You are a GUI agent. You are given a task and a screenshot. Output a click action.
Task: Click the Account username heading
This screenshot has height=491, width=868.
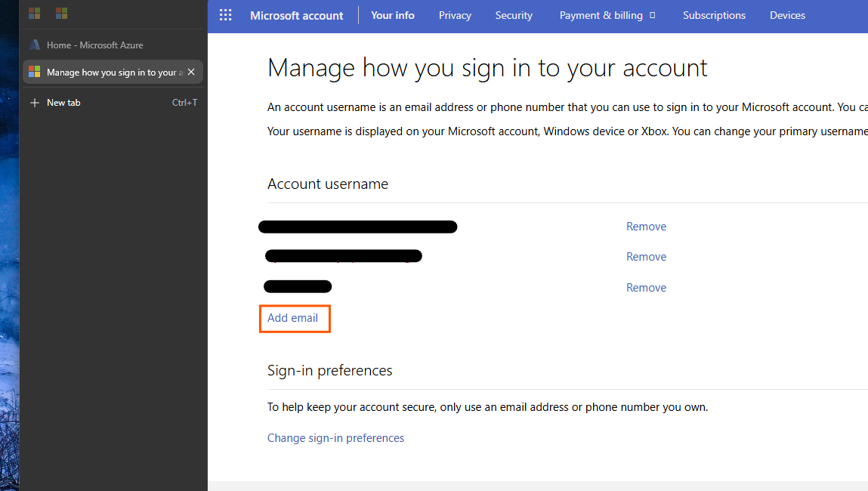pyautogui.click(x=328, y=184)
